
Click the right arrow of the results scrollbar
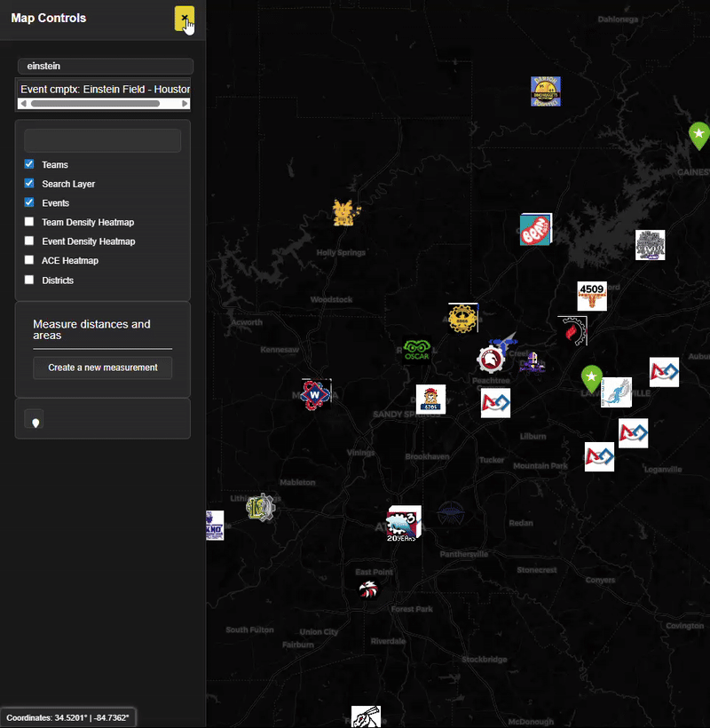pyautogui.click(x=185, y=104)
